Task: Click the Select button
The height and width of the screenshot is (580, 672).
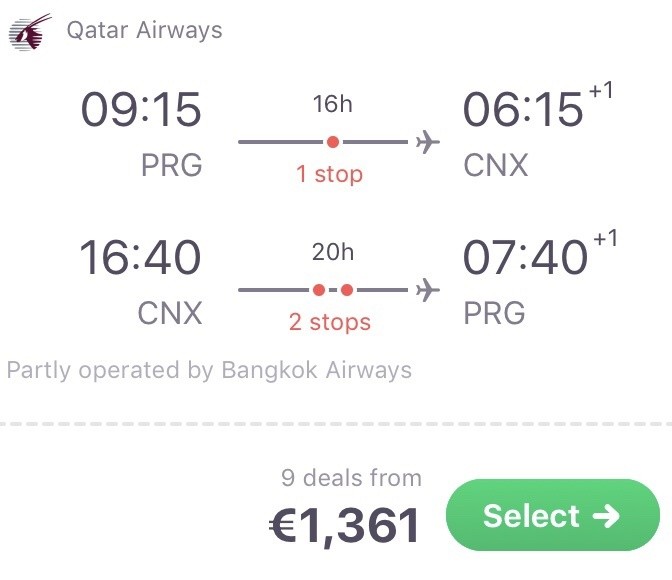Action: 553,515
